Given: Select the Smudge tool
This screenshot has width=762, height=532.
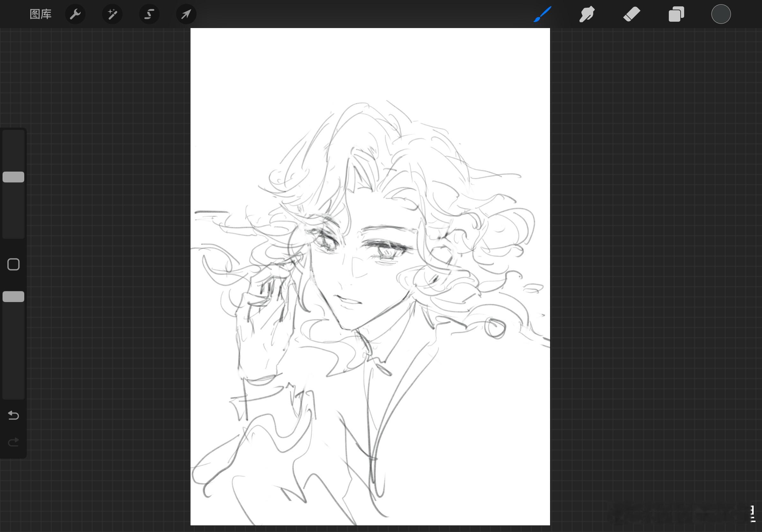Looking at the screenshot, I should click(x=587, y=14).
